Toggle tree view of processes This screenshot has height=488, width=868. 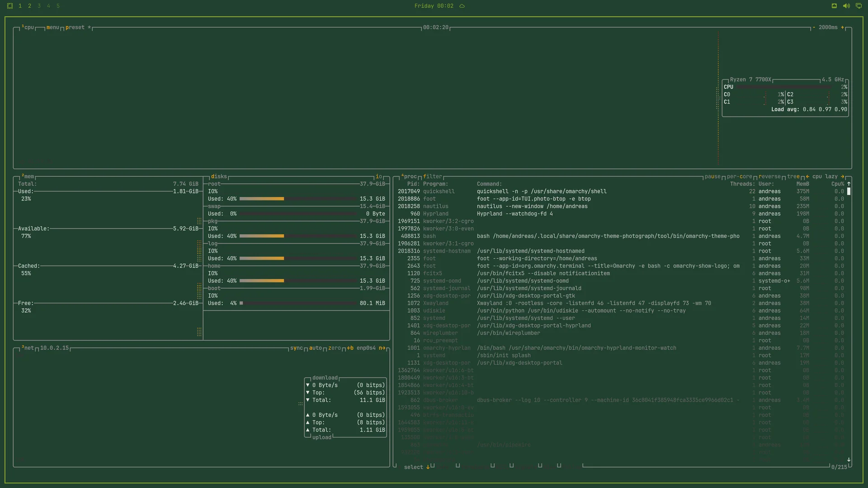tap(793, 177)
